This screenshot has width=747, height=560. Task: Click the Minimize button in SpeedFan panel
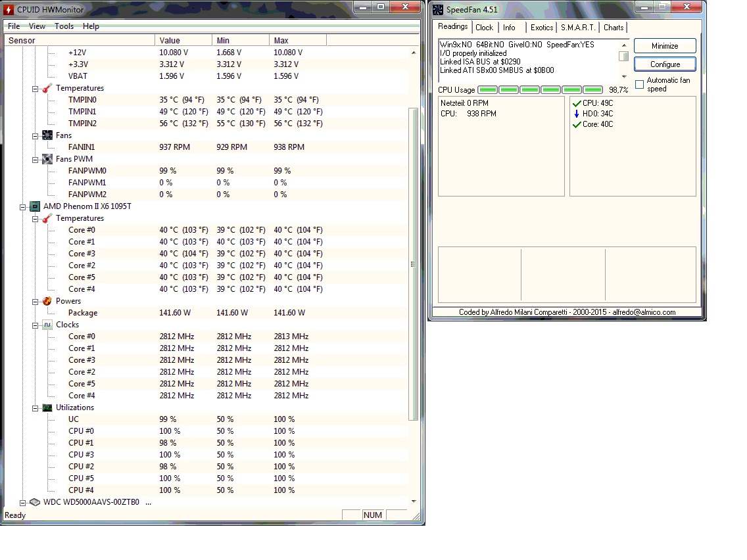tap(665, 46)
